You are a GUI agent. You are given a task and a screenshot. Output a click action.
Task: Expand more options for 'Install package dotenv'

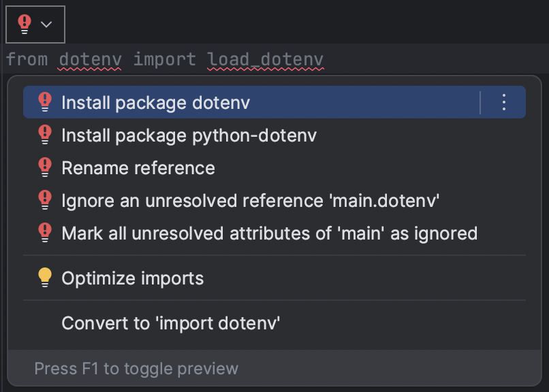503,102
